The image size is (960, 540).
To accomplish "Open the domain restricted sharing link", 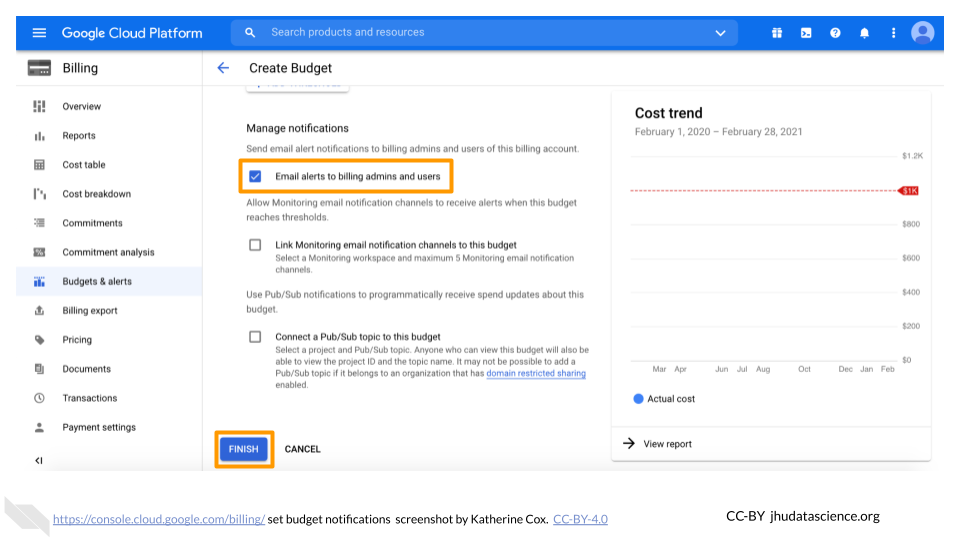I will click(536, 373).
